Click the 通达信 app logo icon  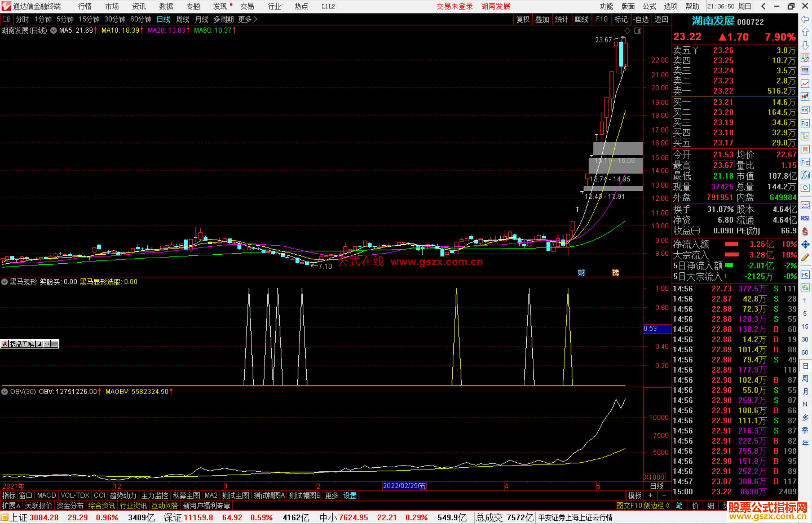(6, 6)
